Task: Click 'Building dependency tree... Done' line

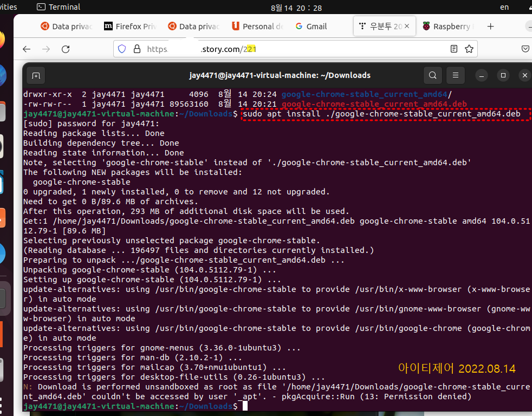Action: 101,143
